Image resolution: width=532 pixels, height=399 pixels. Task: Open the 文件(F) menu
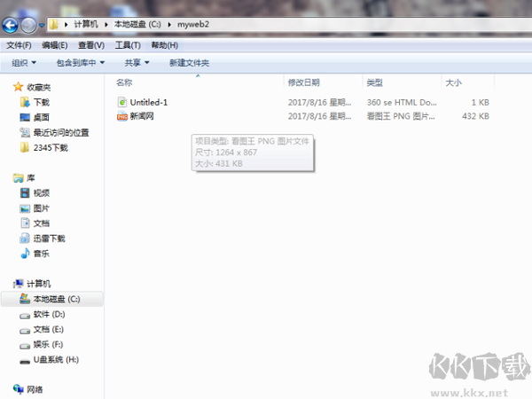pos(19,45)
